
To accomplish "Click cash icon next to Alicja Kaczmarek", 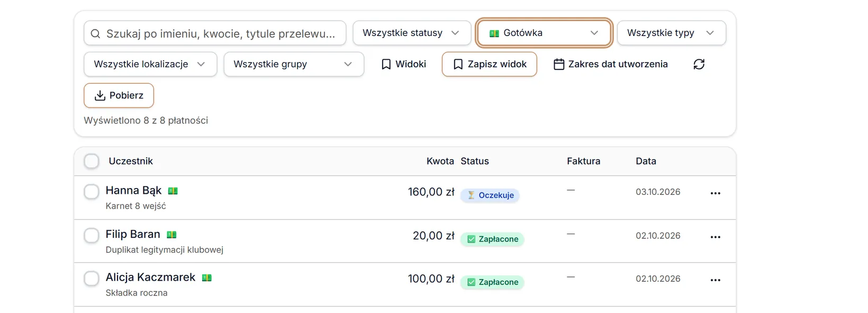I will 207,278.
